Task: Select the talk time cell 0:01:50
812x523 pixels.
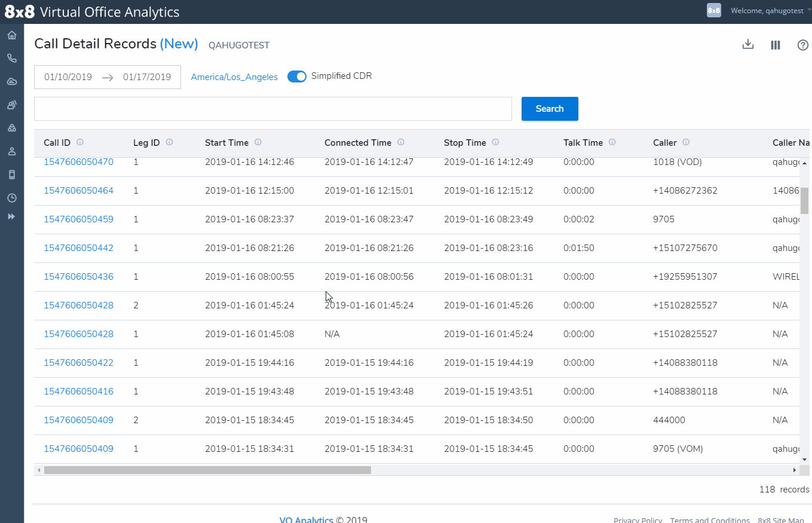Action: [x=579, y=248]
